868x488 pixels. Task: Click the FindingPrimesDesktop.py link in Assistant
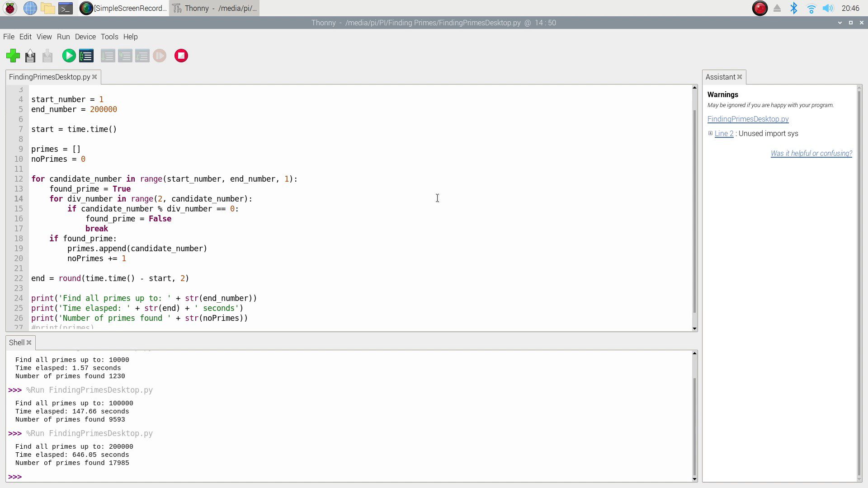[x=748, y=119]
